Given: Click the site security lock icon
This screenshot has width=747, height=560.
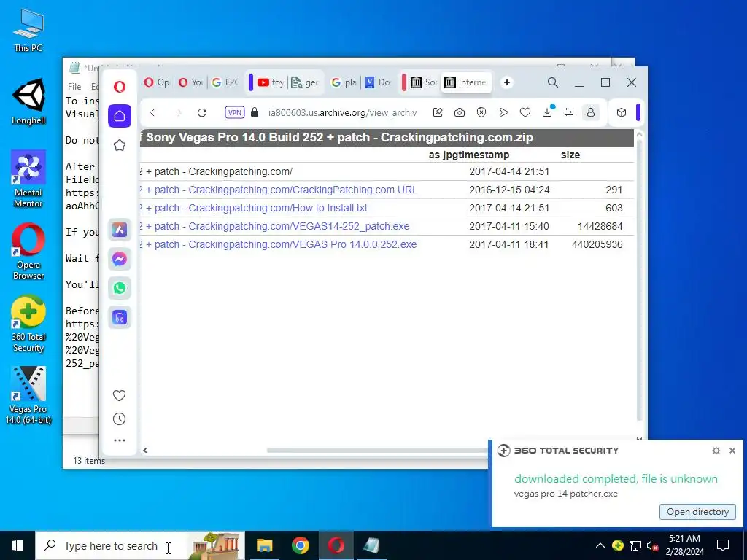Looking at the screenshot, I should 255,112.
